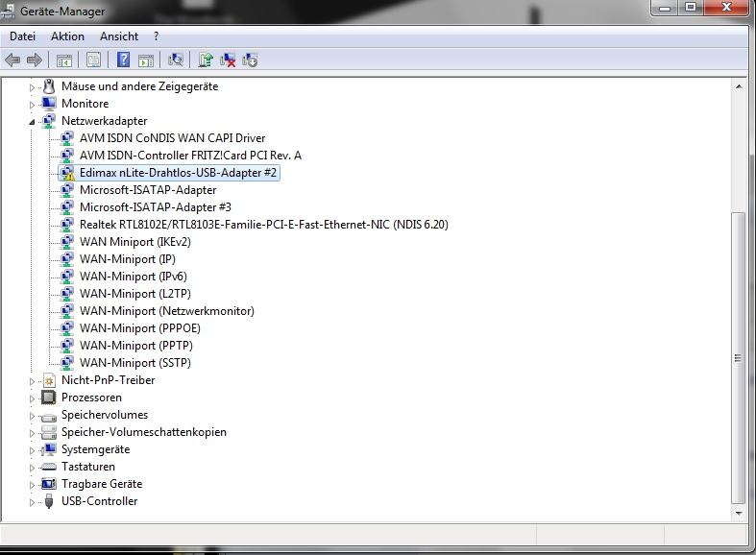The height and width of the screenshot is (555, 756).
Task: Expand the Tastaturen node
Action: point(32,468)
